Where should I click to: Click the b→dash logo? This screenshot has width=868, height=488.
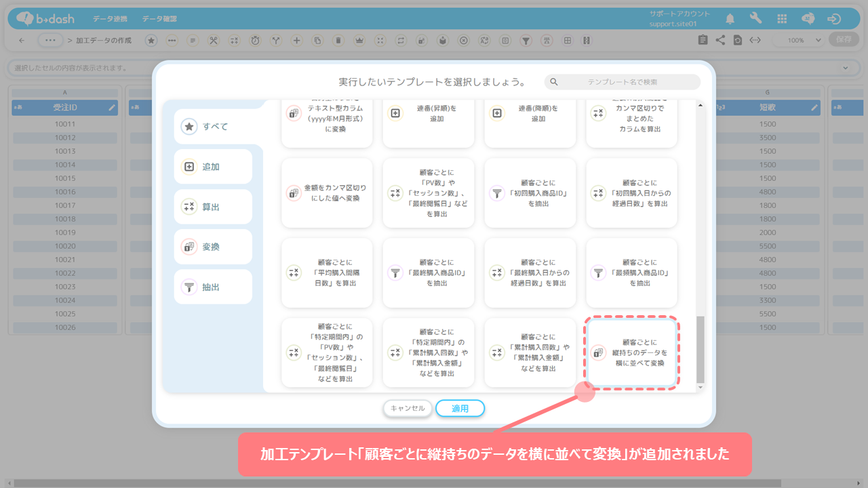[44, 19]
